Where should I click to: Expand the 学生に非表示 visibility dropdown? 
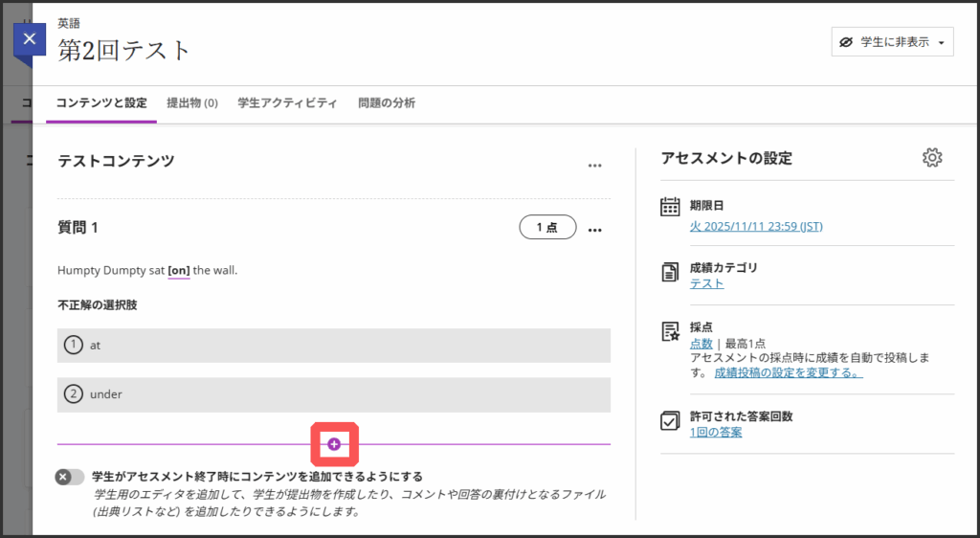892,42
